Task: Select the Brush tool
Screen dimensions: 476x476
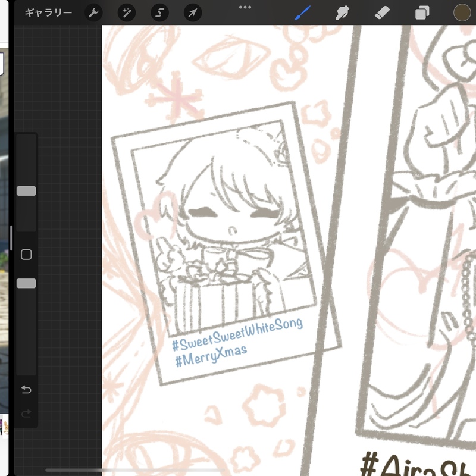Action: 302,12
